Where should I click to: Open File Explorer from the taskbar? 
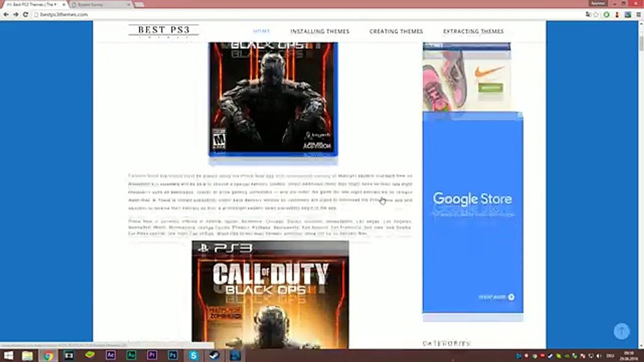[27, 356]
